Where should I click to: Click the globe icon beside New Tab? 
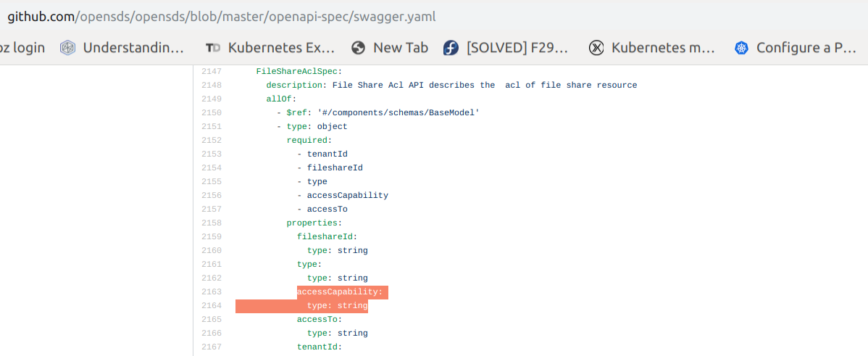[x=358, y=48]
